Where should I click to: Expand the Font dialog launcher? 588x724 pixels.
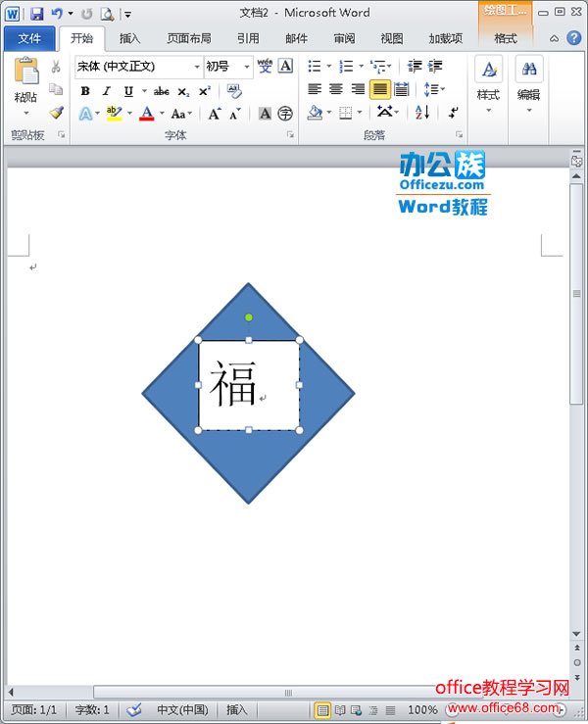[x=290, y=134]
